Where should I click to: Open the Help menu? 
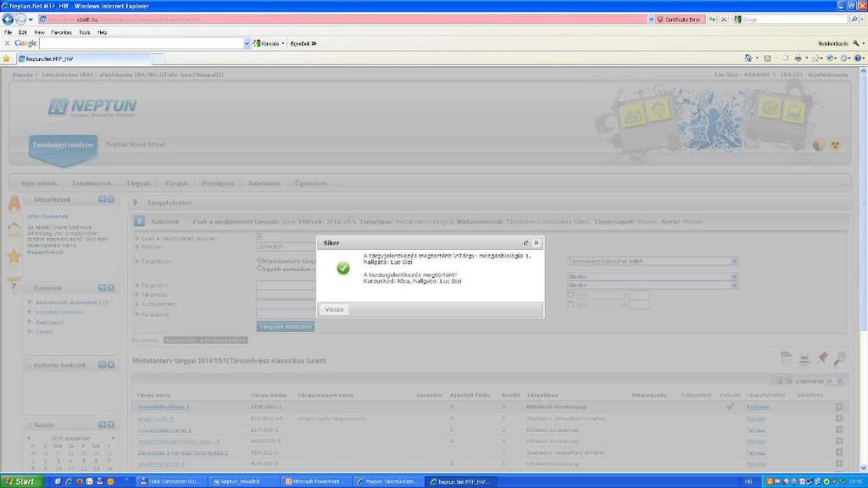click(x=103, y=32)
